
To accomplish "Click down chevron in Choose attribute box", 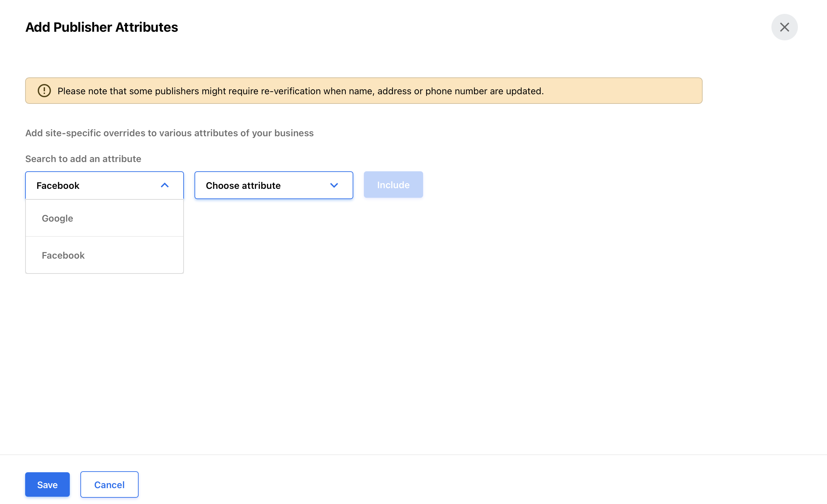I will click(x=334, y=185).
